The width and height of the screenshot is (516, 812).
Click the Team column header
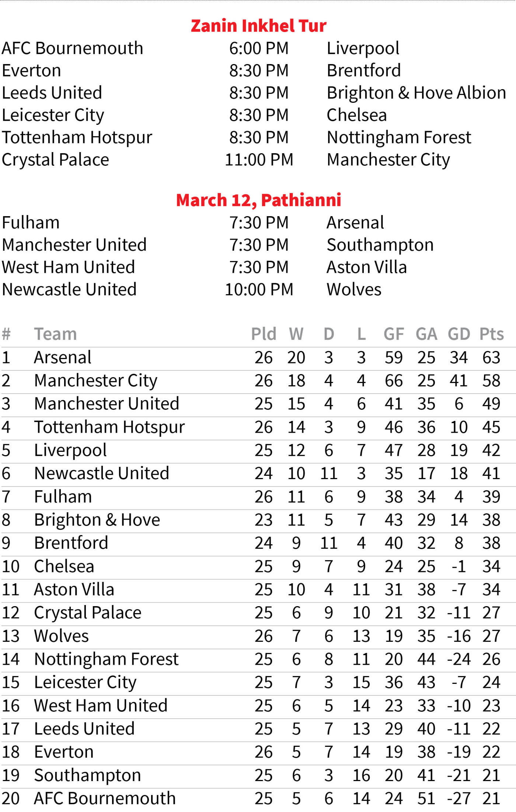56,334
